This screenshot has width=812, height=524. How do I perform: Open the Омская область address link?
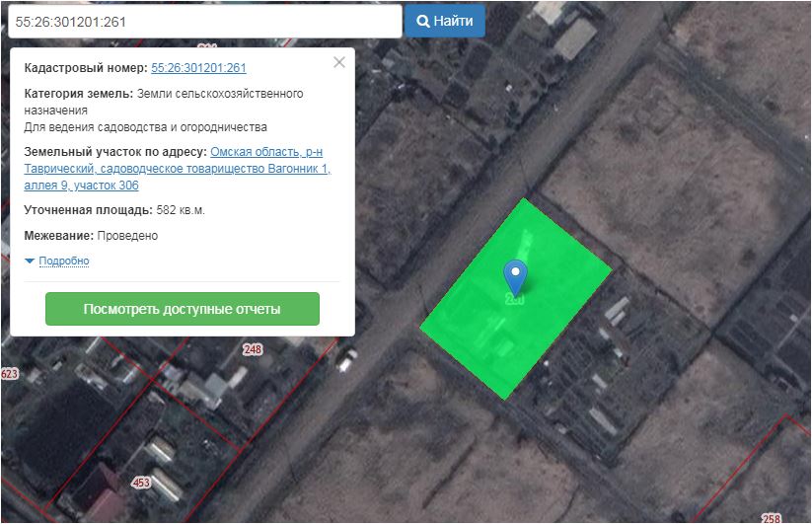click(x=266, y=151)
